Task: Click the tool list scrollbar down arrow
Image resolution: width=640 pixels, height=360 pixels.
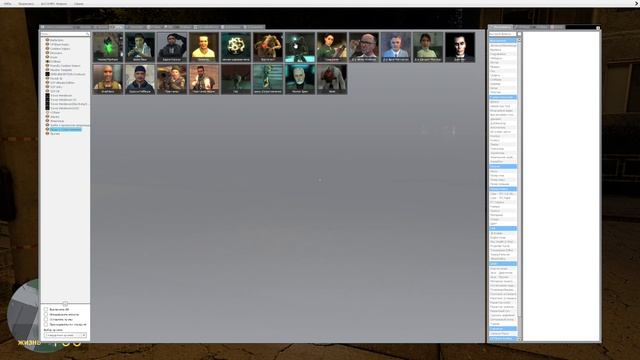Action: pyautogui.click(x=519, y=339)
